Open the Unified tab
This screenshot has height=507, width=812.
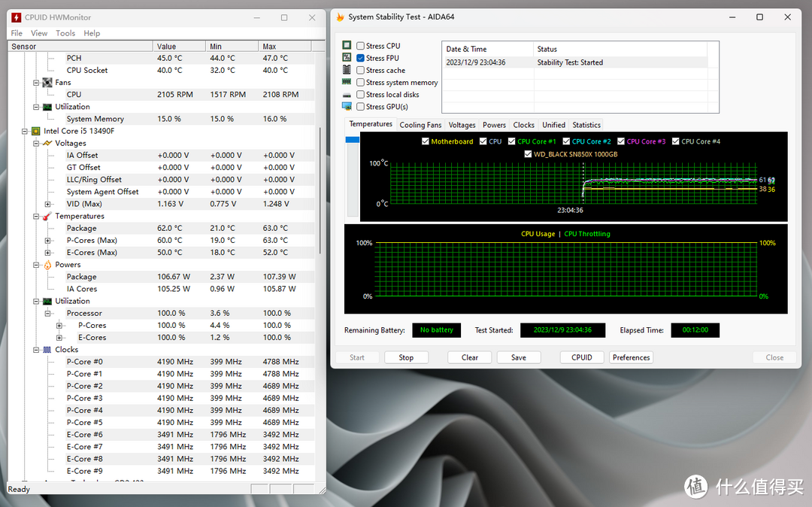pyautogui.click(x=553, y=125)
